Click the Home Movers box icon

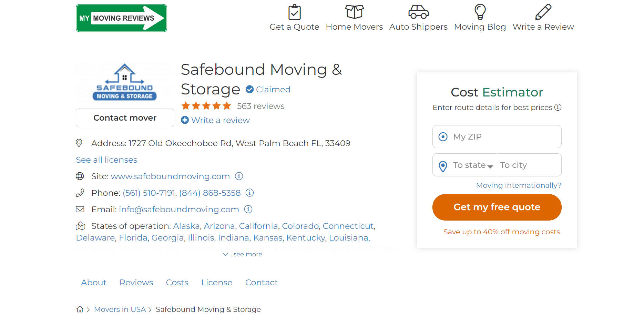click(354, 12)
